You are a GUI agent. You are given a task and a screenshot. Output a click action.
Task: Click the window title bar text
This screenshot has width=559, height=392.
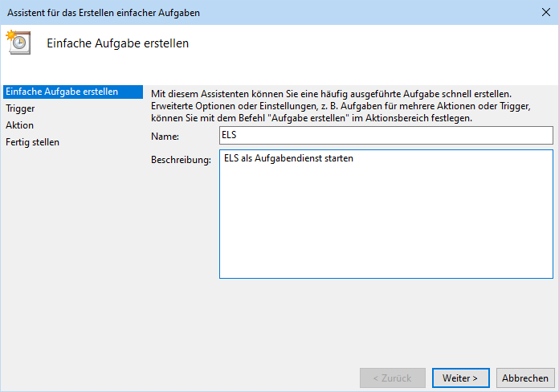104,12
